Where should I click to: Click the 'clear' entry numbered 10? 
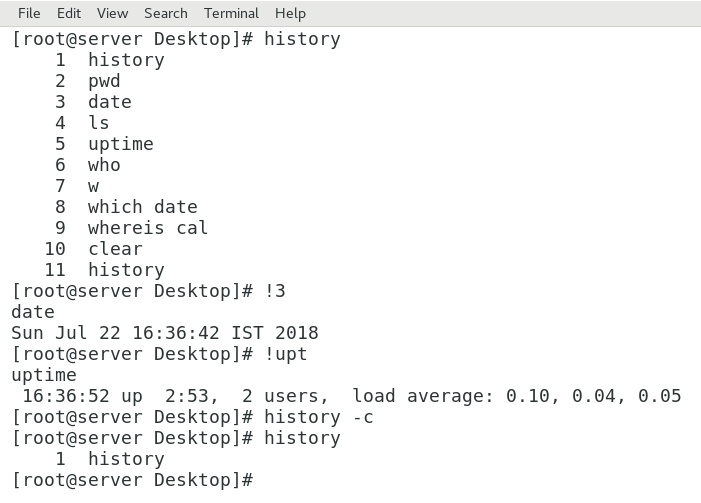[x=115, y=249]
